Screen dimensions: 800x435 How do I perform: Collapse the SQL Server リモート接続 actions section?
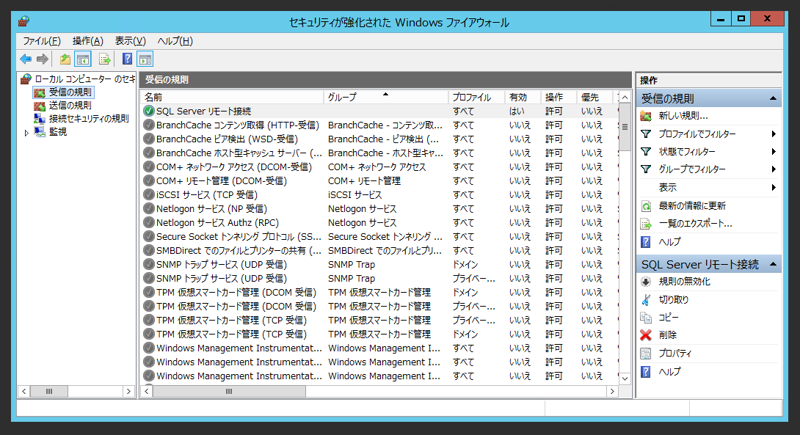tap(773, 264)
